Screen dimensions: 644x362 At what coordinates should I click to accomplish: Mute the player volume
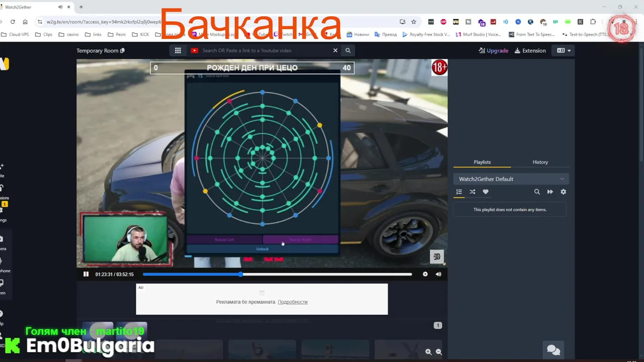click(x=438, y=274)
